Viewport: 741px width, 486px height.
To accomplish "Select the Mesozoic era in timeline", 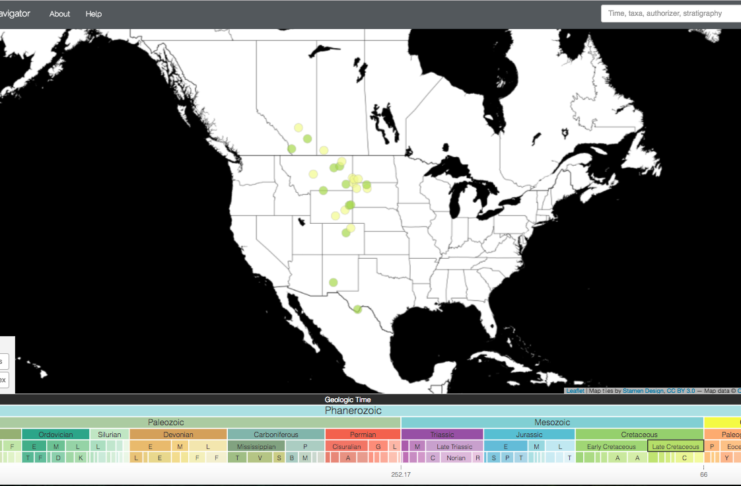I will (551, 423).
